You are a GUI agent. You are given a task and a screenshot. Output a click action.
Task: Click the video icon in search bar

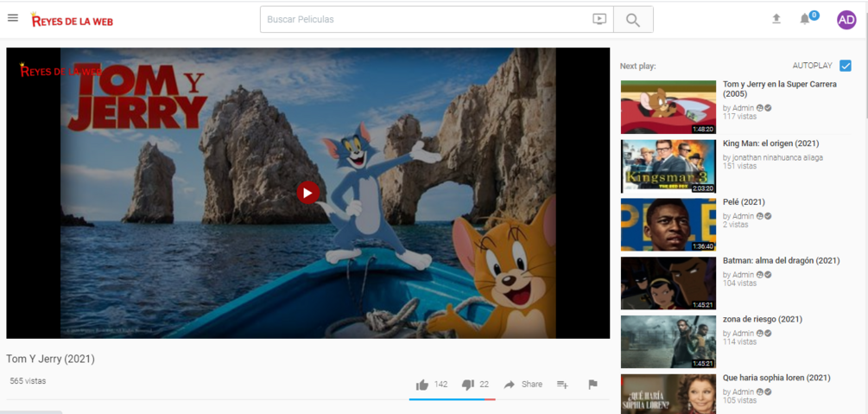(x=599, y=19)
